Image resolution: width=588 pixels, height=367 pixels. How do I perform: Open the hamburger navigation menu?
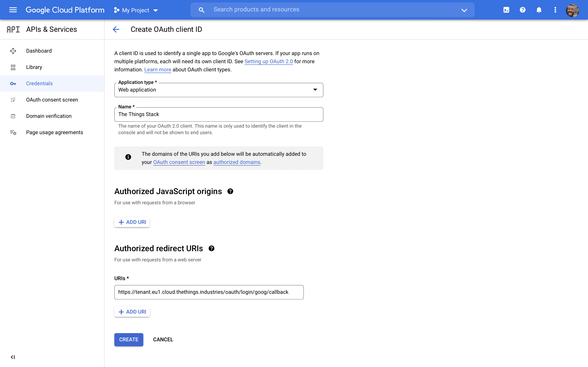coord(13,10)
